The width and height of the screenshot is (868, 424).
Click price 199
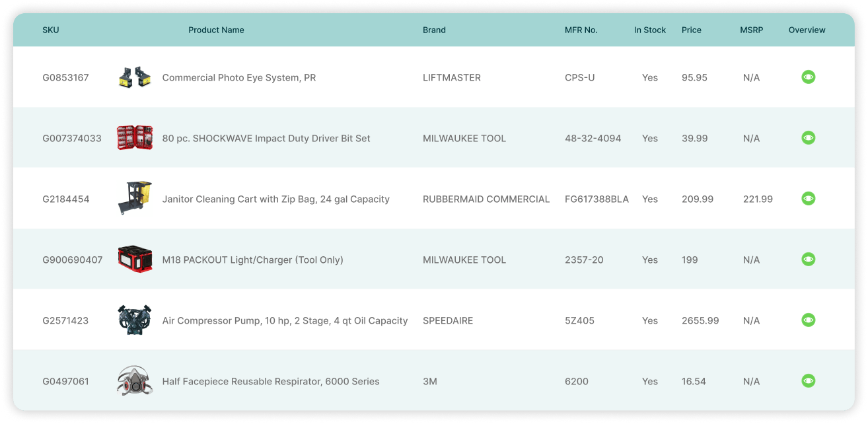[x=690, y=260]
